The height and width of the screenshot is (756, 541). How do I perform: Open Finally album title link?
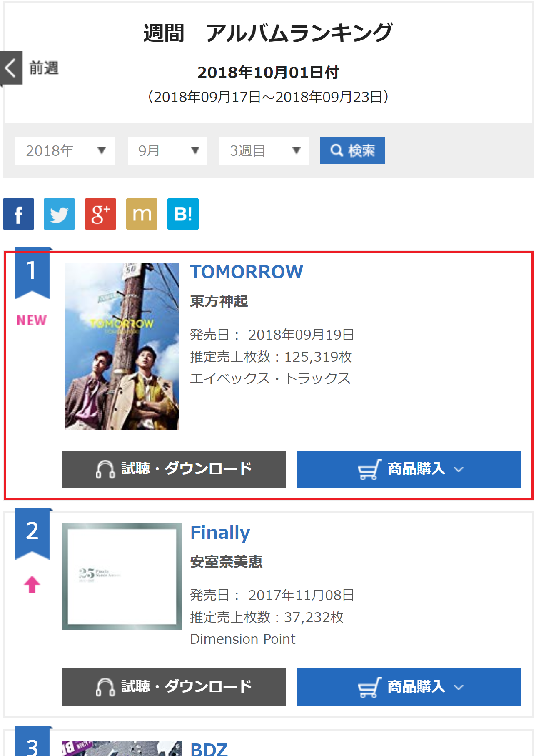pos(220,533)
